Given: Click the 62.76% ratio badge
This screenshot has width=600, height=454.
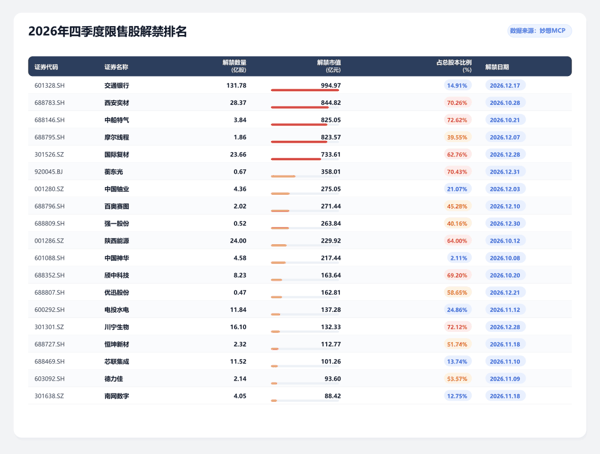Looking at the screenshot, I should pyautogui.click(x=457, y=154).
